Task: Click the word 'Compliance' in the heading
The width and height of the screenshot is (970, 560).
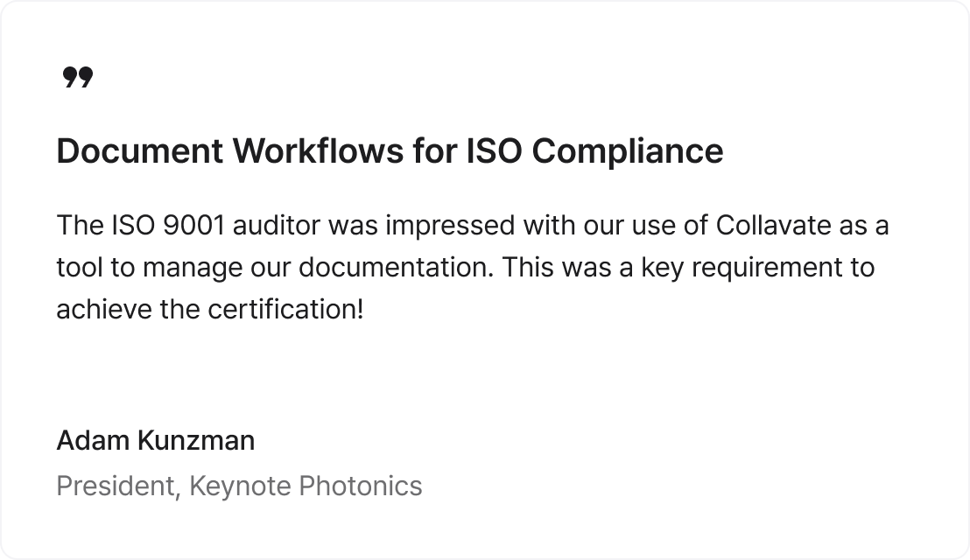Action: [x=628, y=152]
